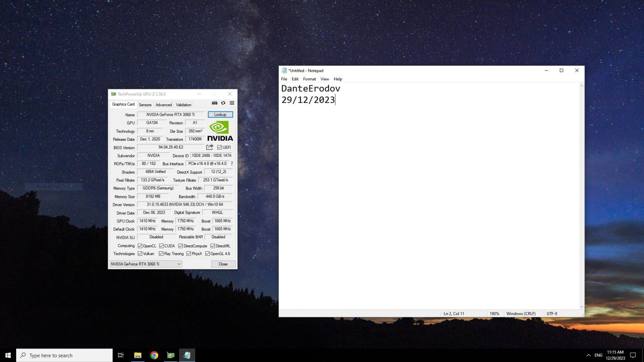Open the GPU-Z hamburger menu
This screenshot has width=644, height=362.
pos(232,103)
